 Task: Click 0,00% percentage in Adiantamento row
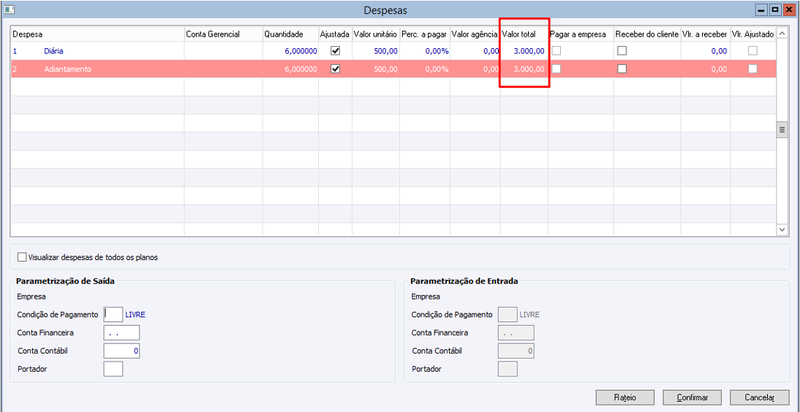tap(437, 69)
